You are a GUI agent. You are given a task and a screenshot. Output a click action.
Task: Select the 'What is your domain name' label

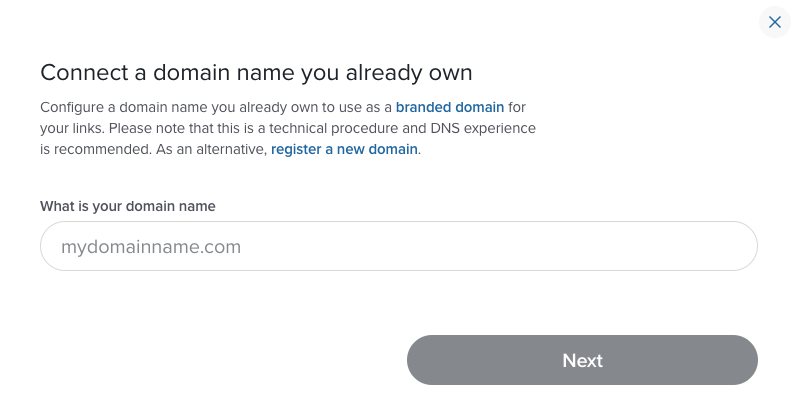[x=128, y=206]
